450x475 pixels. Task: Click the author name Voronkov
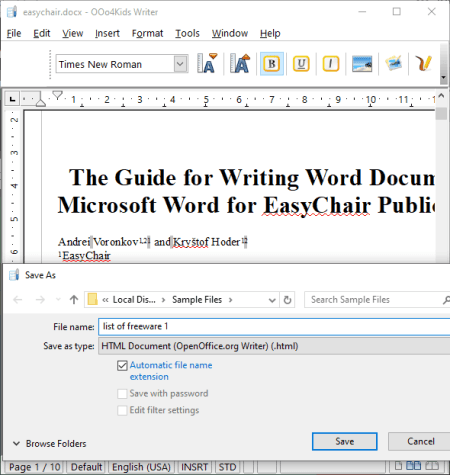pos(116,242)
